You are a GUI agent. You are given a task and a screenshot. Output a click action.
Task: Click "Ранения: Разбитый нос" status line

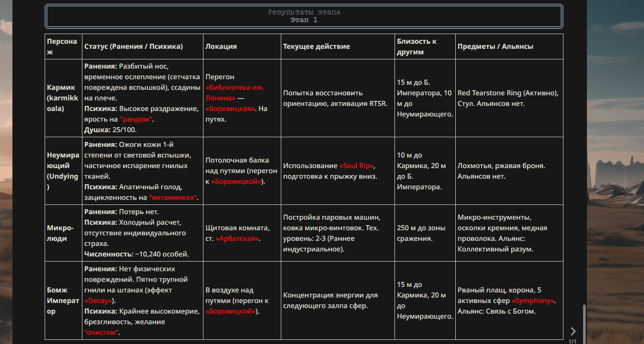(127, 66)
